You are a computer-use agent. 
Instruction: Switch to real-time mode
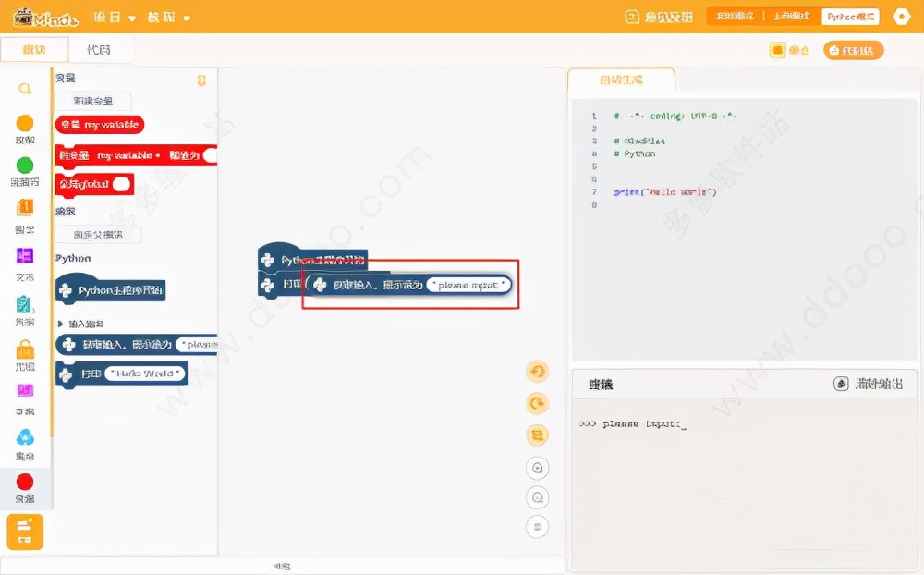pyautogui.click(x=735, y=17)
